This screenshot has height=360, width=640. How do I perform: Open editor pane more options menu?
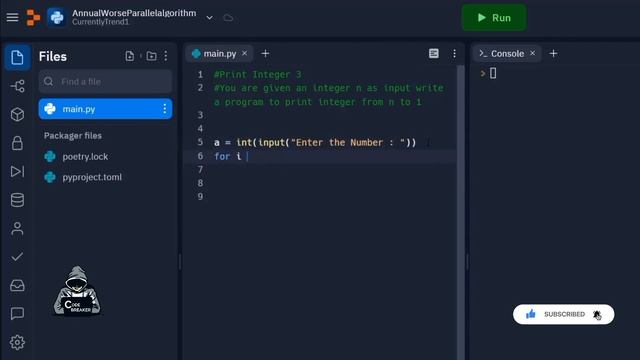coord(454,53)
